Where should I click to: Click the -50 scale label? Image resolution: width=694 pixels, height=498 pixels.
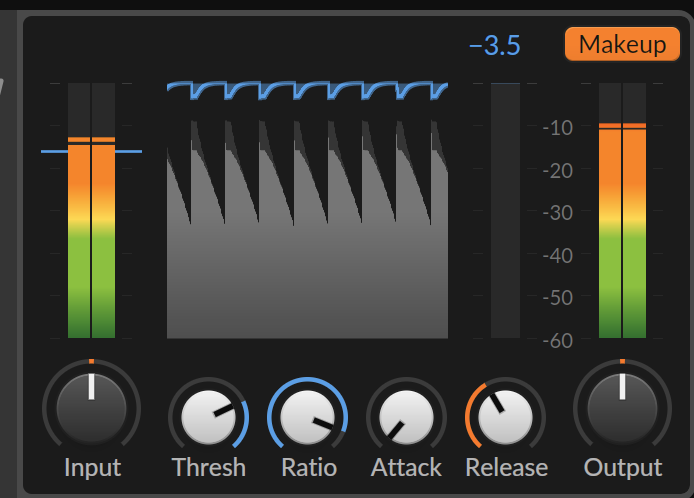[558, 298]
